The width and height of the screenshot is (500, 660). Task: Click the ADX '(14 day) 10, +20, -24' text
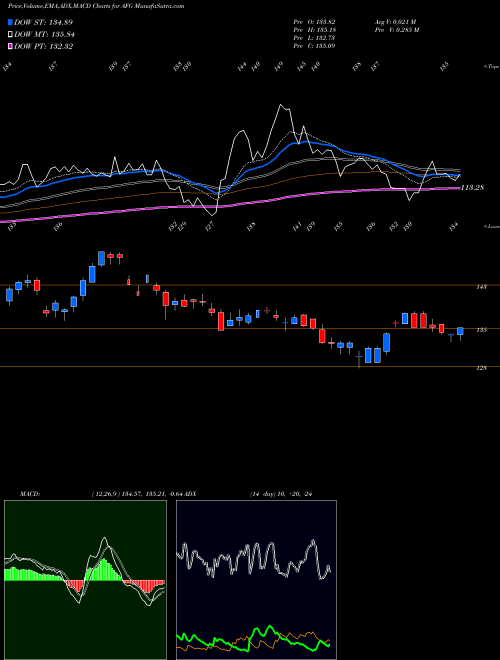283,494
